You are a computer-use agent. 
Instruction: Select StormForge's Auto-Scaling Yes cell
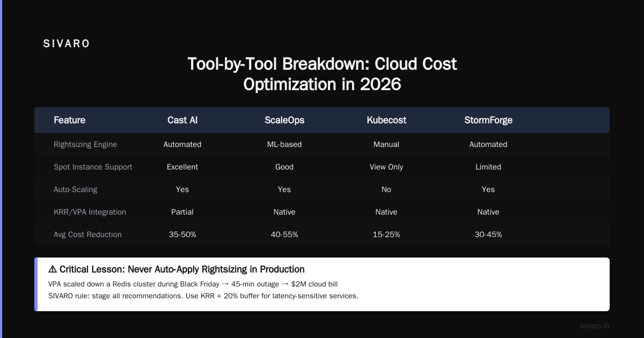coord(488,189)
